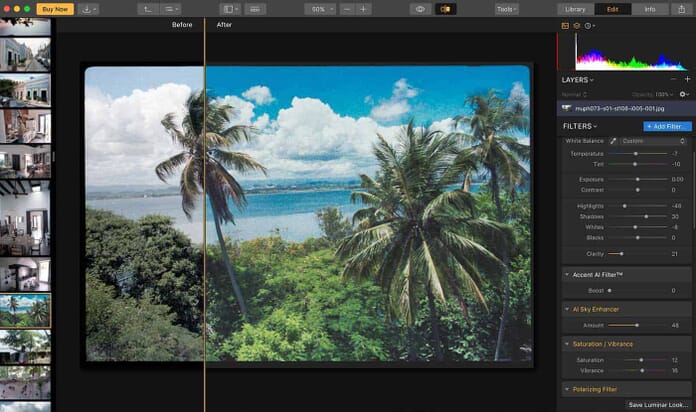
Task: Pick White Balance eyedropper tool
Action: (613, 141)
